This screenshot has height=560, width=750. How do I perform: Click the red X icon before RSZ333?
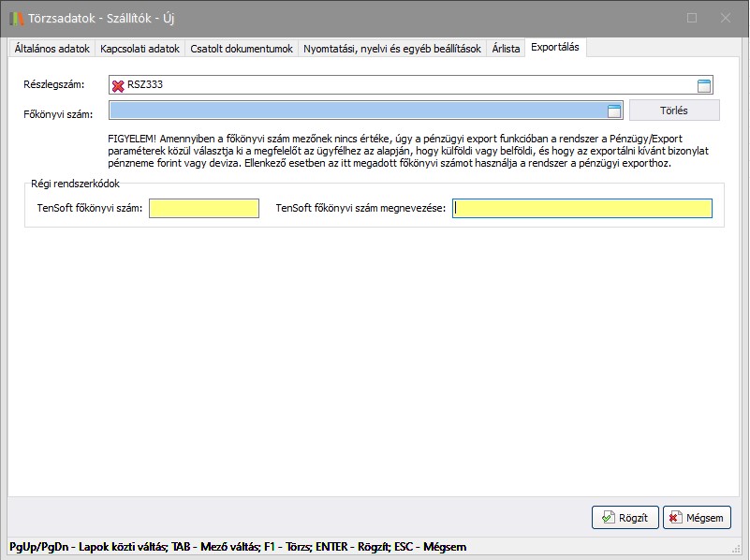pyautogui.click(x=118, y=86)
